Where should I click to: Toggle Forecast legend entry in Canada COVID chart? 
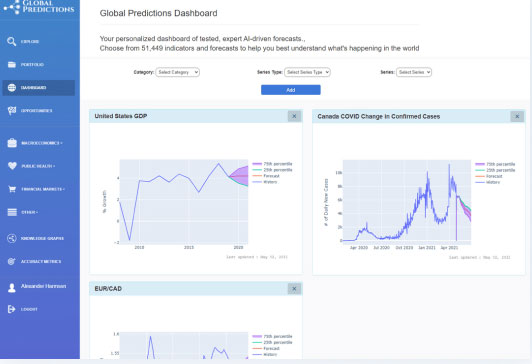tap(493, 176)
